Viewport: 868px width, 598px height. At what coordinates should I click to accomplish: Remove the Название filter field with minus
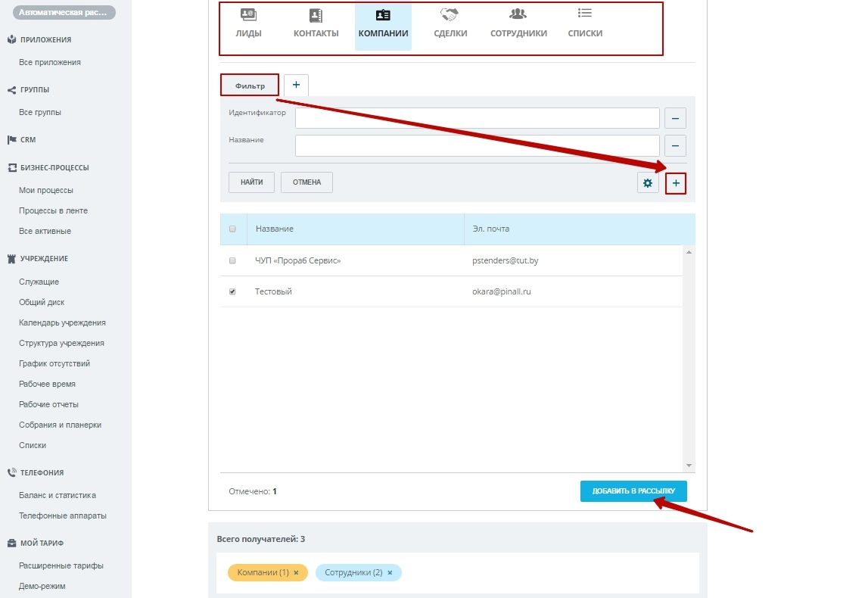(675, 145)
